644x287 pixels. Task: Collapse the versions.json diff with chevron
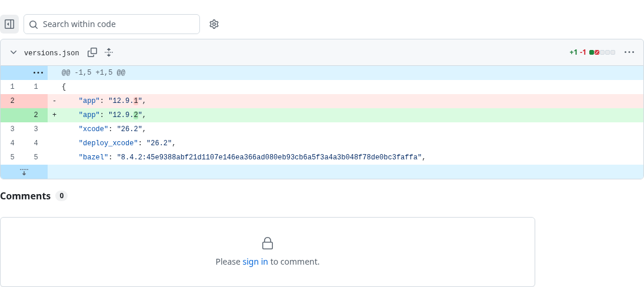14,52
